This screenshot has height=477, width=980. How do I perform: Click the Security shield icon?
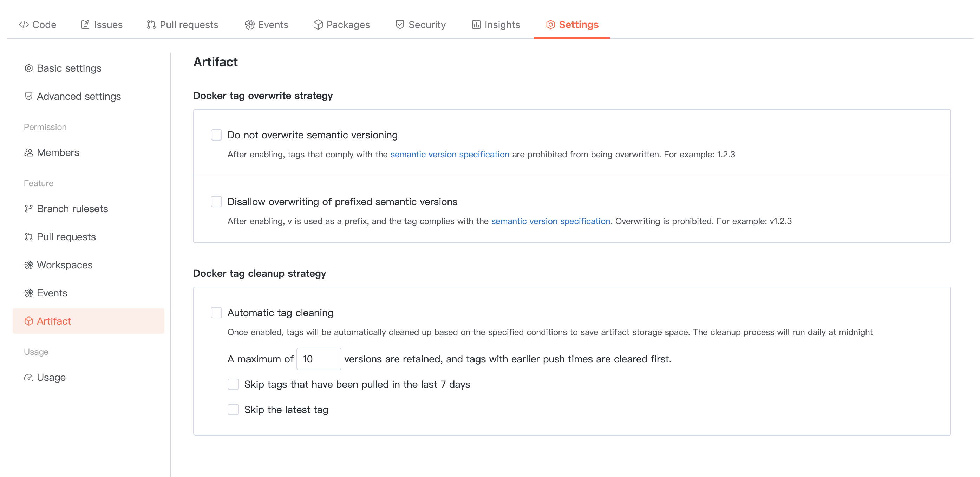(x=399, y=25)
